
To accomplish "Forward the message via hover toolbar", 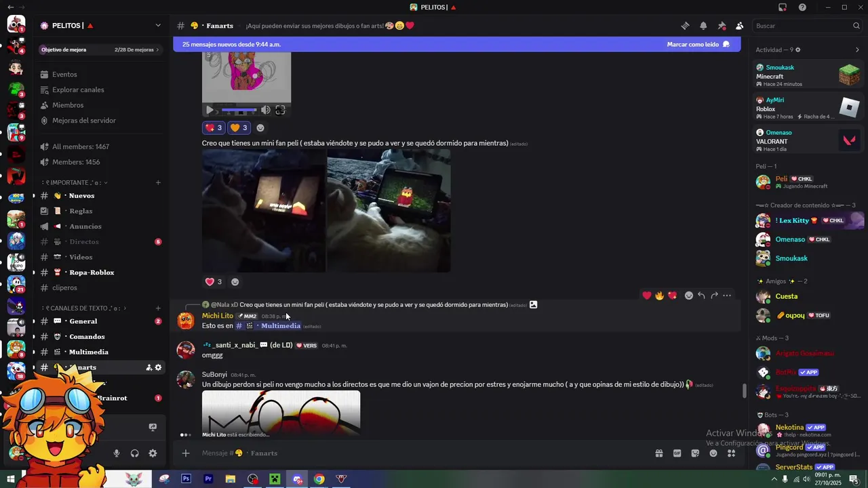I will (714, 296).
